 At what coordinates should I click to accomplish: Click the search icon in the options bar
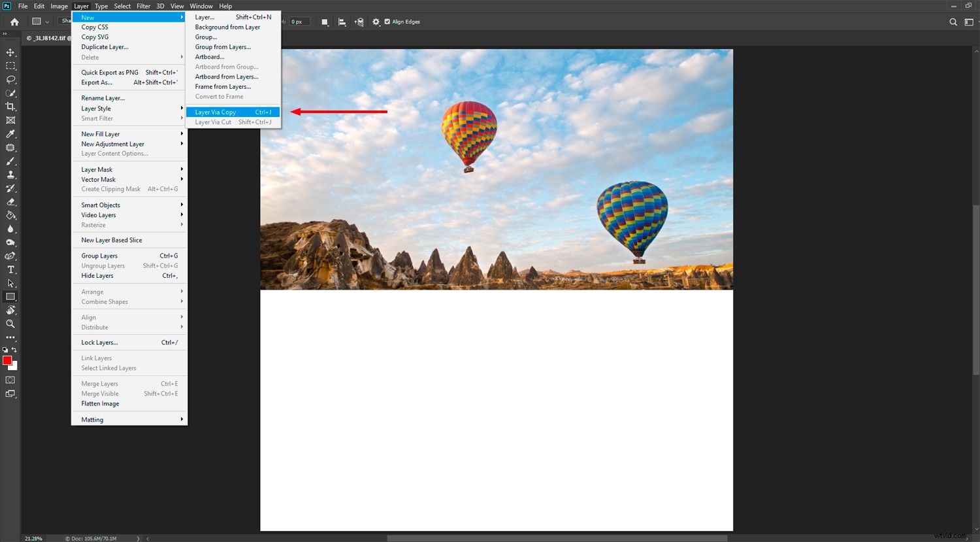(x=954, y=21)
